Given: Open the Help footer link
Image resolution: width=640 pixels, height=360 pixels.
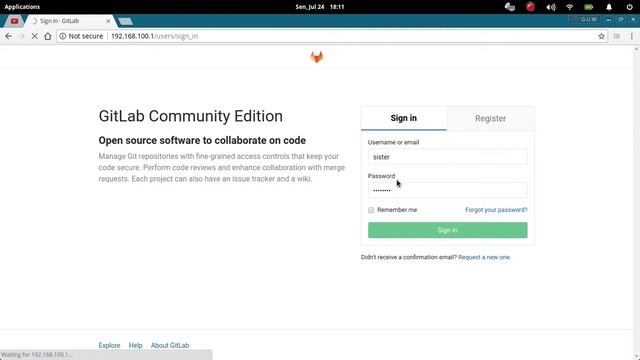Looking at the screenshot, I should pyautogui.click(x=136, y=345).
